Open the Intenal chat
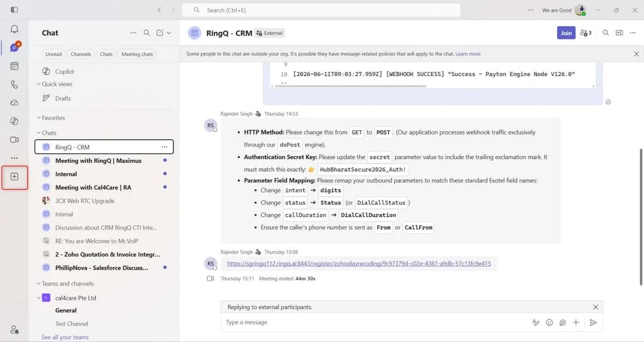The image size is (644, 342). click(x=104, y=214)
